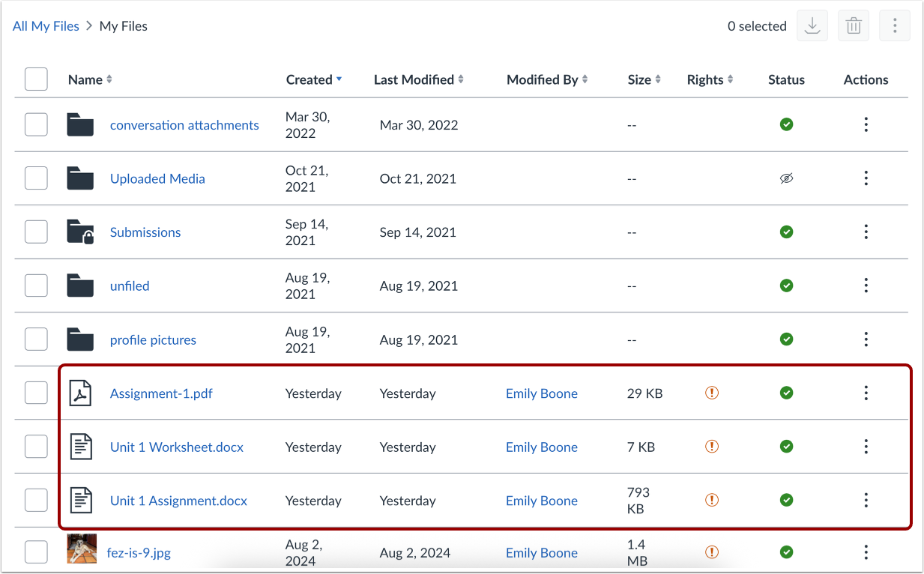Image resolution: width=924 pixels, height=574 pixels.
Task: Select the conversation attachments folder checkbox
Action: coord(36,125)
